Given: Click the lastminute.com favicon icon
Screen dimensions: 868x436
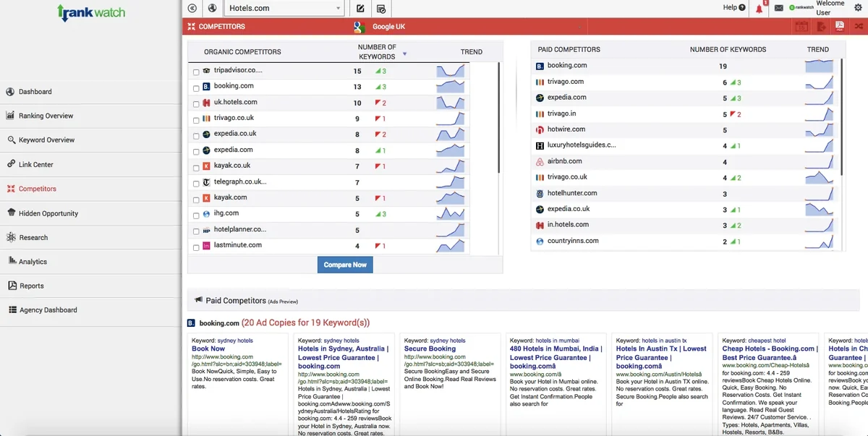Looking at the screenshot, I should coord(206,246).
